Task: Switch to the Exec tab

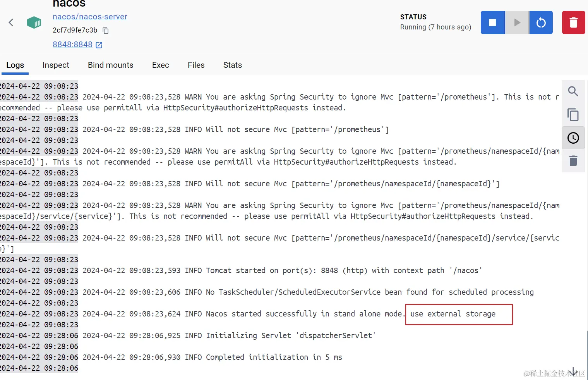Action: (161, 65)
